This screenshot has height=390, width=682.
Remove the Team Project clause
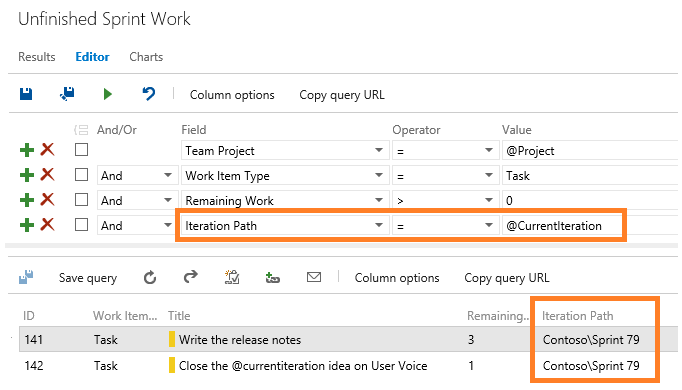click(x=47, y=150)
